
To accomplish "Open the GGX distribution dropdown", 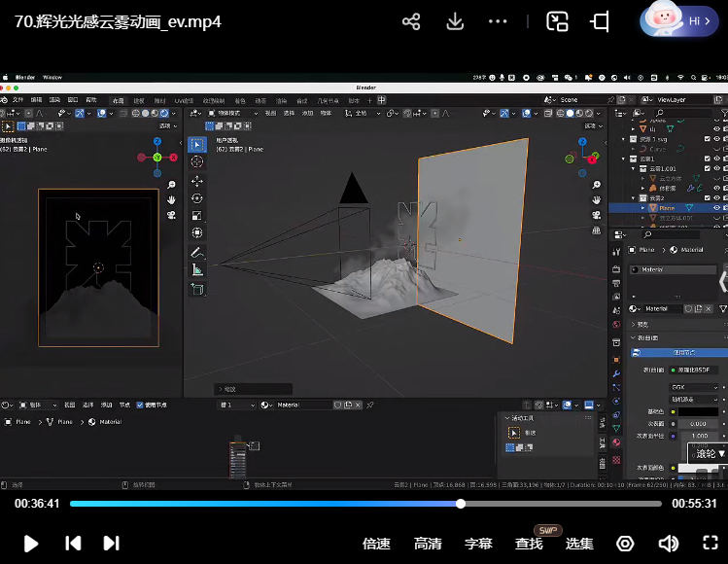I will click(694, 387).
